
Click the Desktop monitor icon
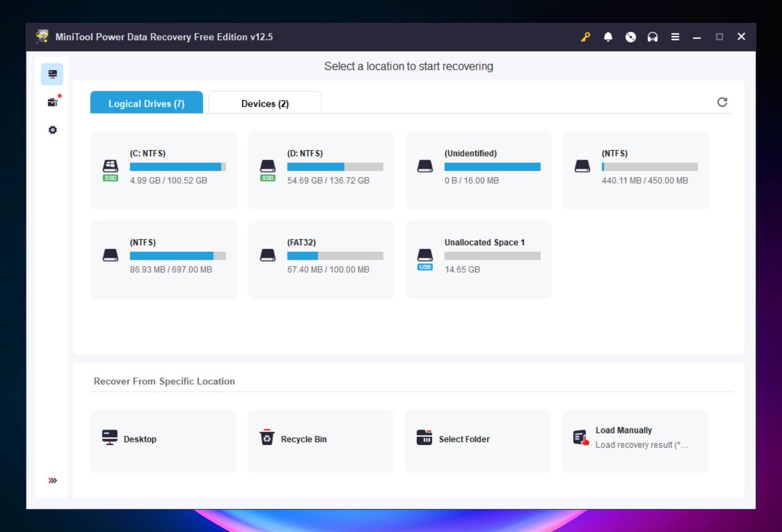point(110,437)
